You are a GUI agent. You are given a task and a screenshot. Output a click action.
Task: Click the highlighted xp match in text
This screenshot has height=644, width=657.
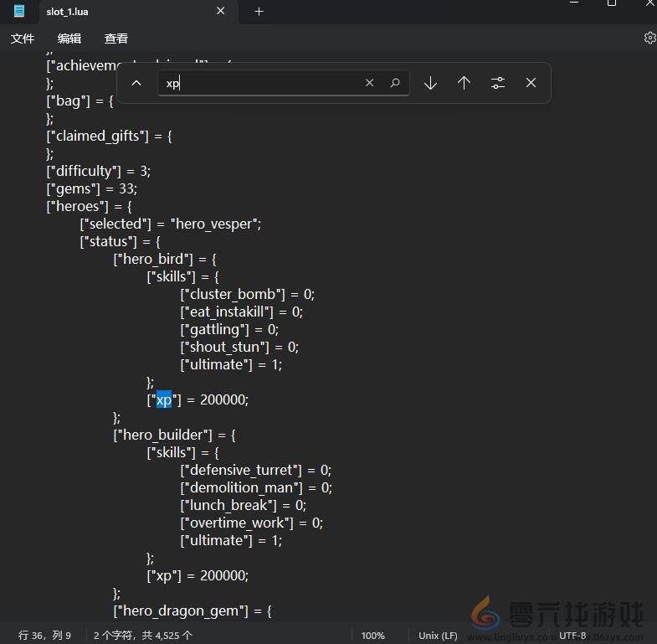click(x=164, y=400)
